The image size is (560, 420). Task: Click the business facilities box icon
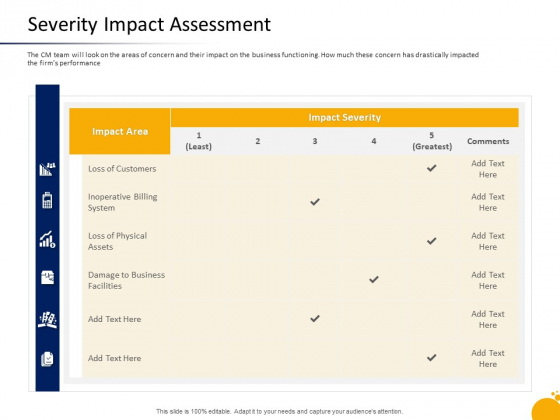pos(47,278)
